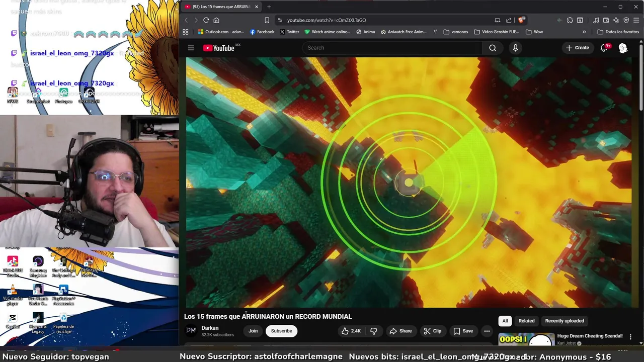Image resolution: width=644 pixels, height=362 pixels.
Task: Select the All filter chip
Action: 505,321
